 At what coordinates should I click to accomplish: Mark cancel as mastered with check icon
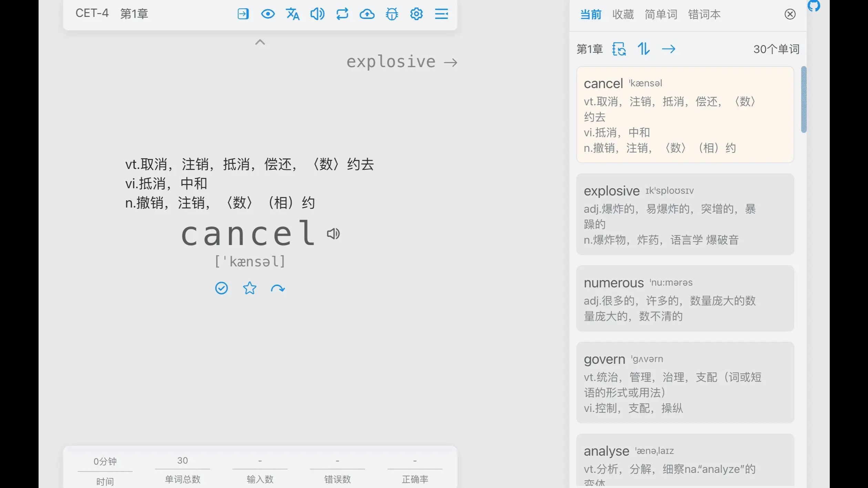click(x=221, y=288)
